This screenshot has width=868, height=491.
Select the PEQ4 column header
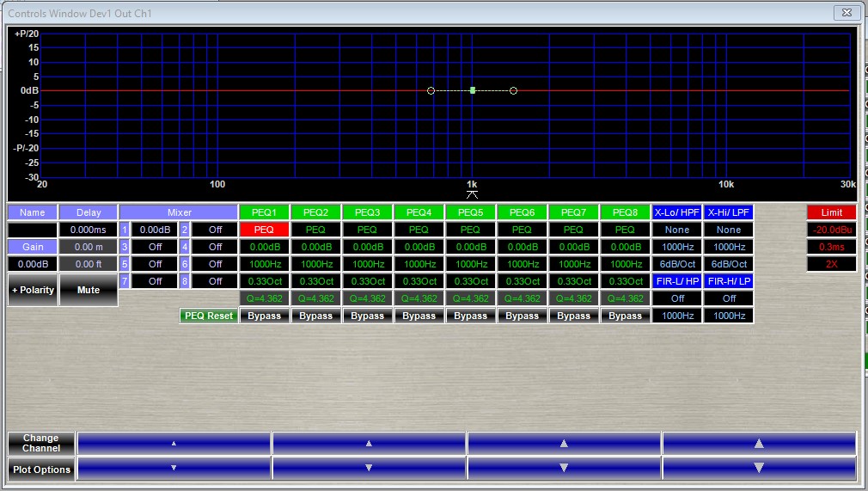tap(419, 212)
